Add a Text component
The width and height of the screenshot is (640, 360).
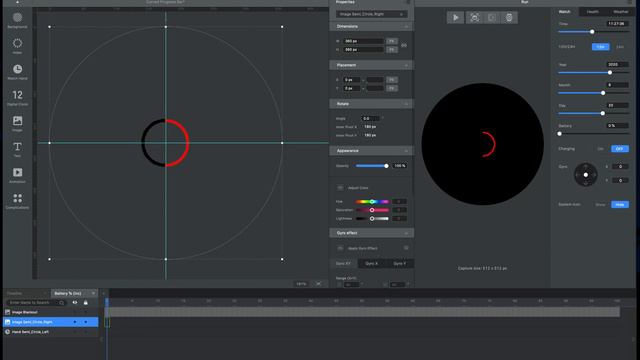pyautogui.click(x=17, y=149)
